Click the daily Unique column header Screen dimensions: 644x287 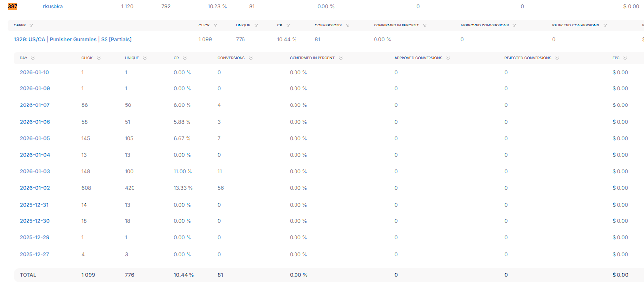[x=132, y=58]
